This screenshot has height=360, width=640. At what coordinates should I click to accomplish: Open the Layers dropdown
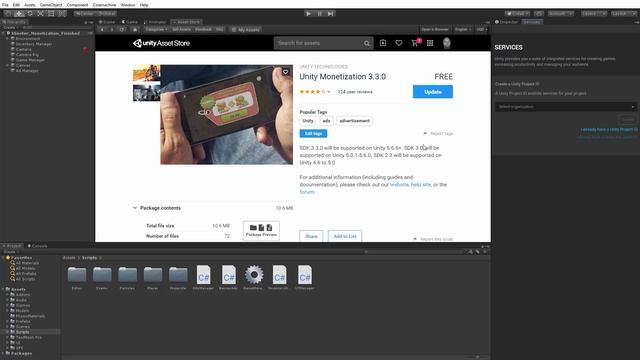594,13
